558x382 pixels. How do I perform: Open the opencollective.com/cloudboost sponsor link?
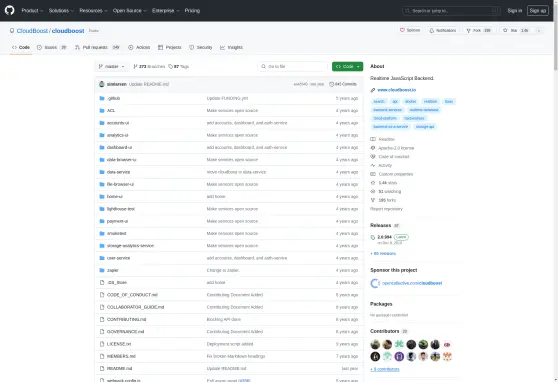coord(412,283)
